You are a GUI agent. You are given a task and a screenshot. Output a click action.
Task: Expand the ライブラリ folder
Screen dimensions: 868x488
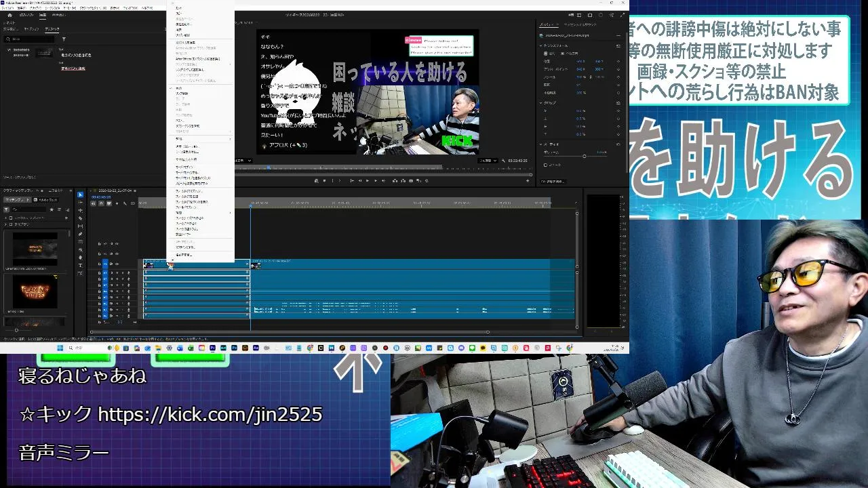[x=5, y=224]
